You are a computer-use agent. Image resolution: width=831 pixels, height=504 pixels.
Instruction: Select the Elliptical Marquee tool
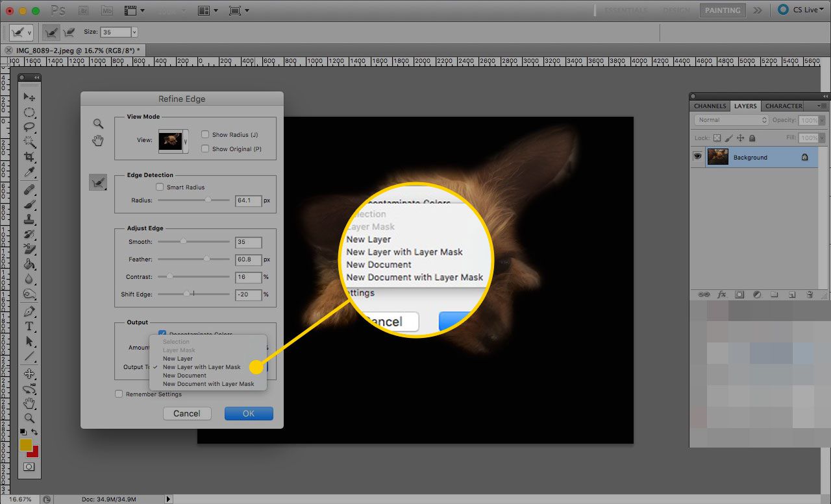tap(29, 112)
